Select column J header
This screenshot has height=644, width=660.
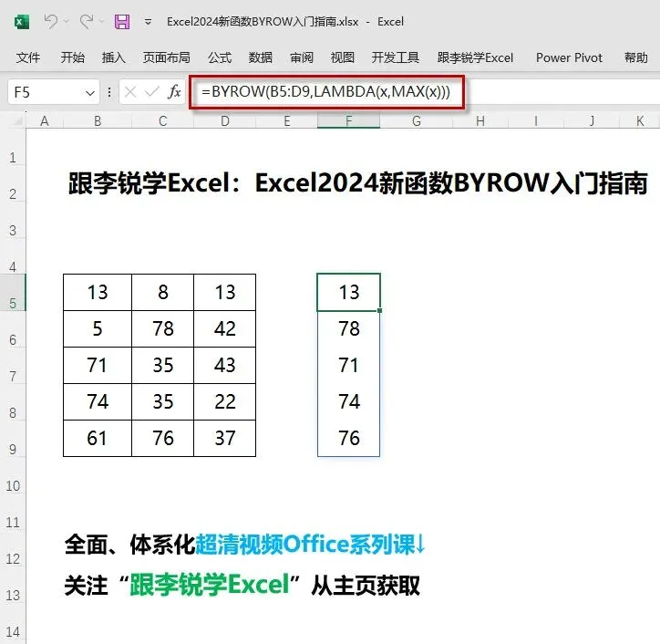click(592, 121)
